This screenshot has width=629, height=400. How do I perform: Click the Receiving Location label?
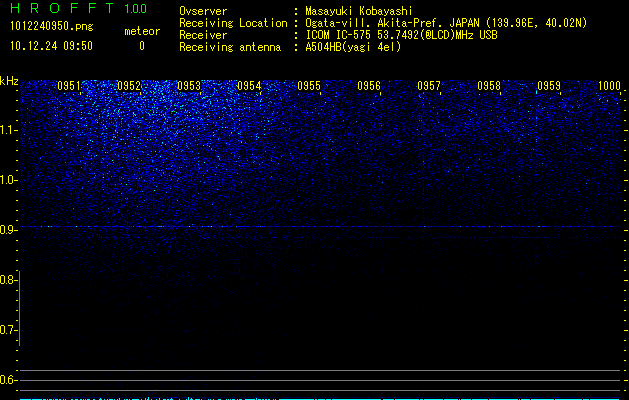pos(233,23)
